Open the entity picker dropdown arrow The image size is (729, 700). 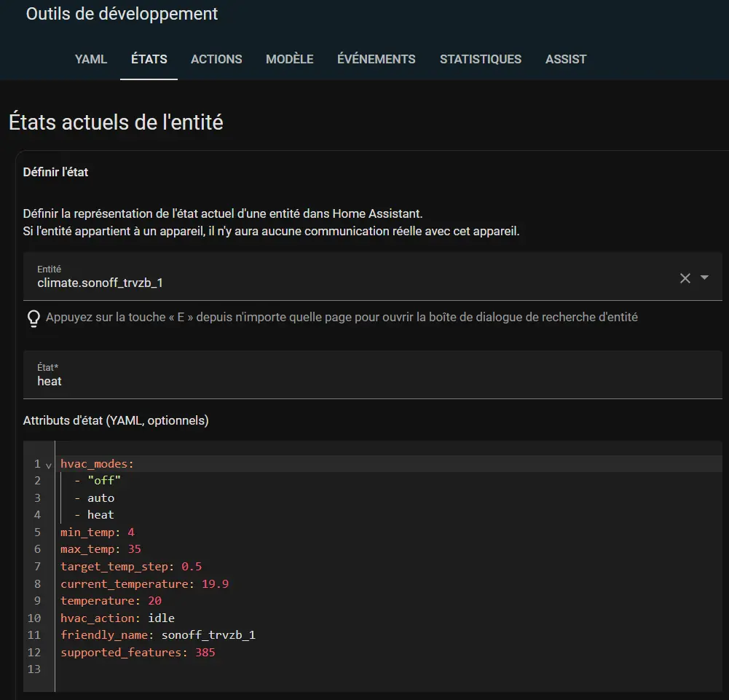(x=704, y=278)
